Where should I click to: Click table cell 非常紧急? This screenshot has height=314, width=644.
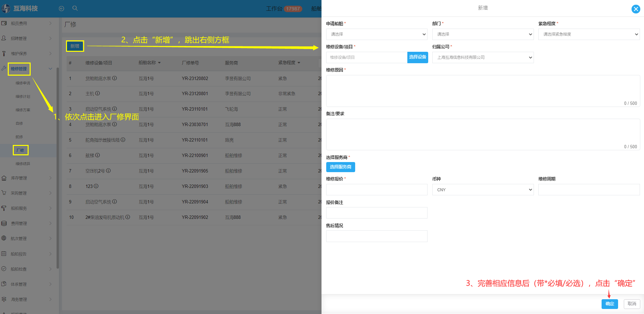[286, 94]
